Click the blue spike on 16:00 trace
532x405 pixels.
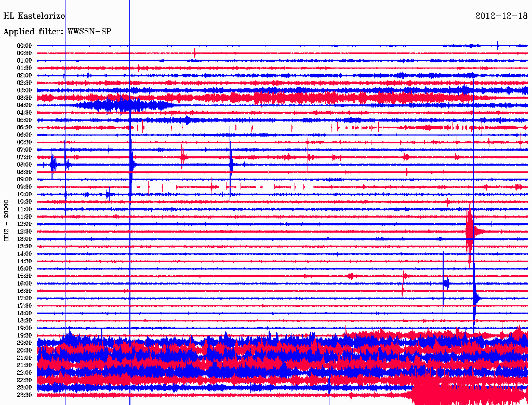click(446, 283)
